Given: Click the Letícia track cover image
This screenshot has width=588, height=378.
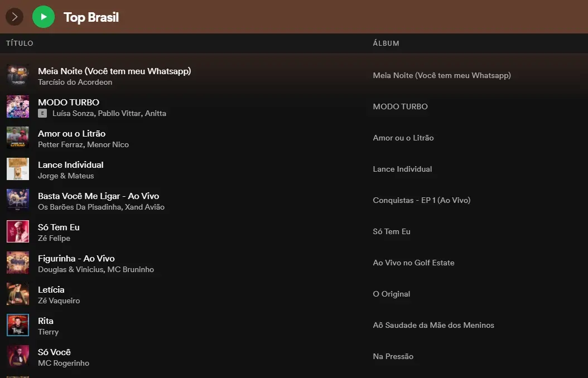Looking at the screenshot, I should coord(18,294).
